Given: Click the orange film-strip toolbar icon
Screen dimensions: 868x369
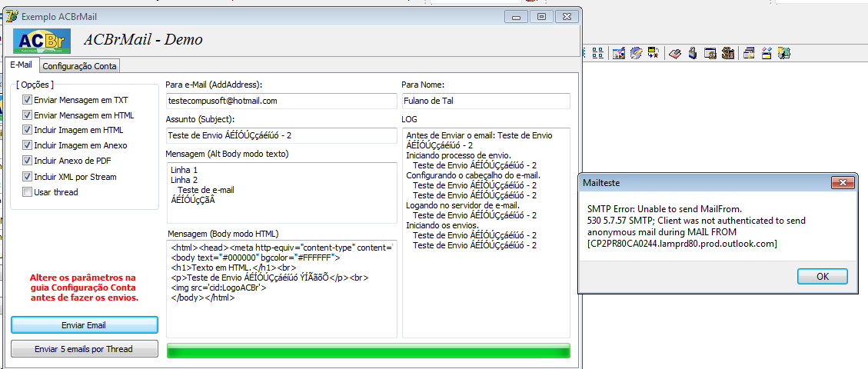Looking at the screenshot, I should 728,53.
